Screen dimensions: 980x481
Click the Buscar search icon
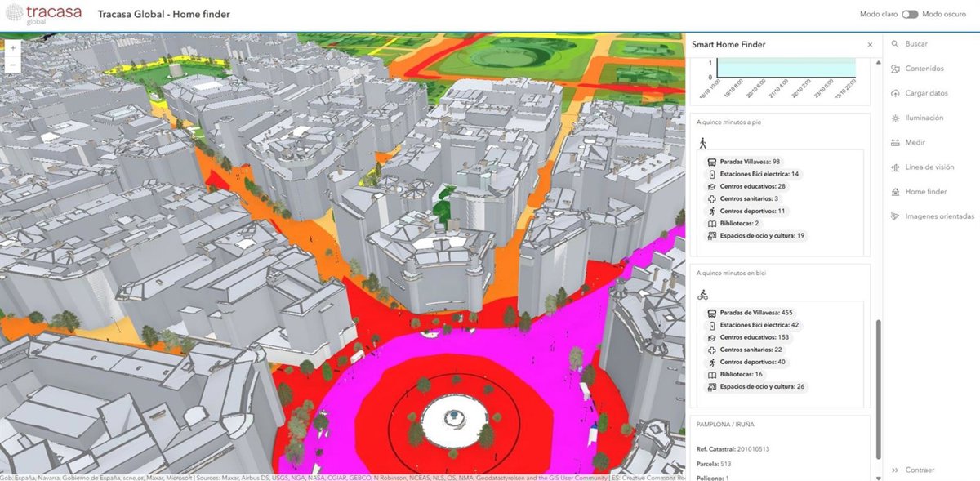coord(895,44)
